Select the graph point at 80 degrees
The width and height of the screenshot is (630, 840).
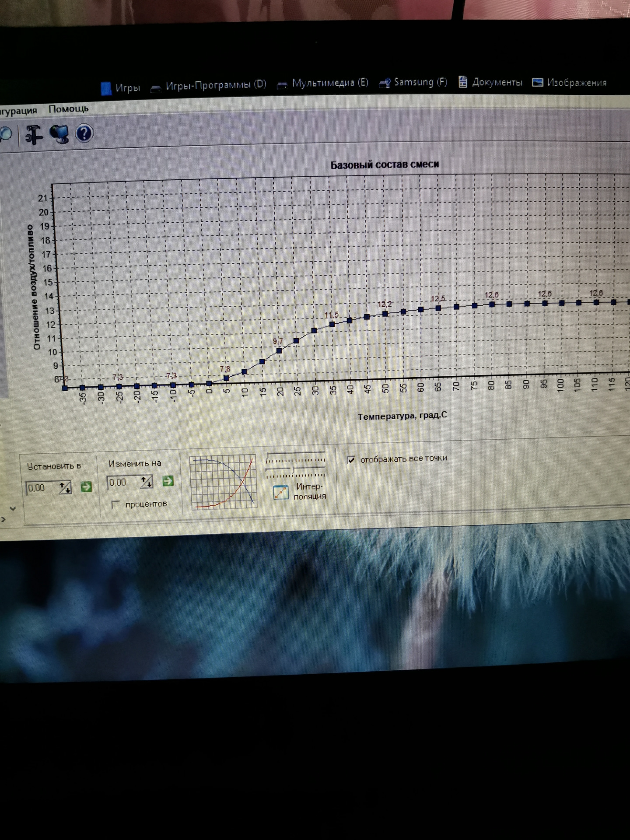click(x=492, y=304)
